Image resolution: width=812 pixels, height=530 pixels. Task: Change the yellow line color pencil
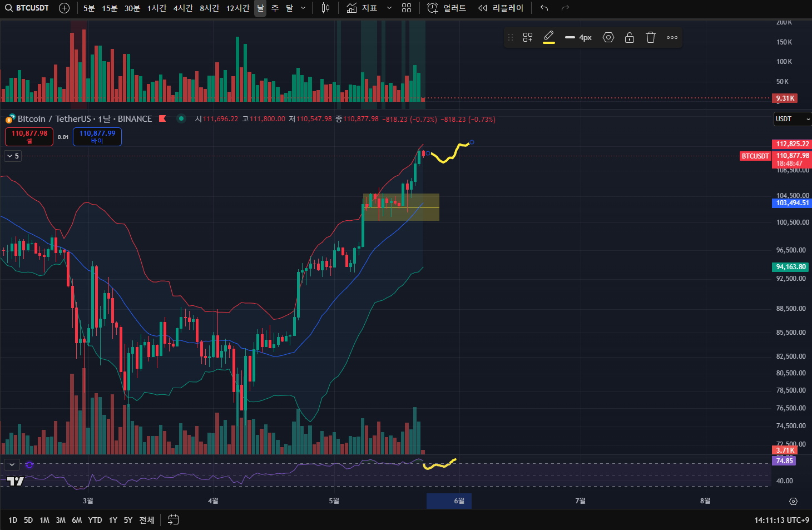pos(549,37)
